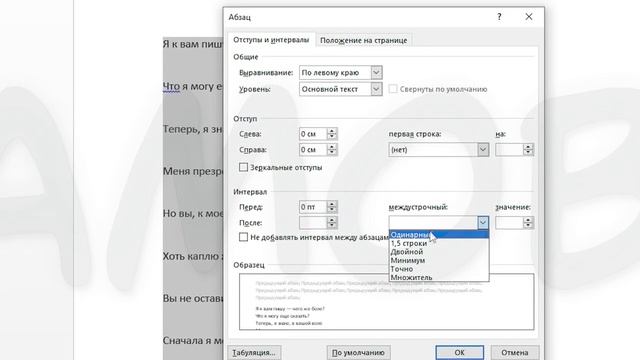Decrease the После spacing value
The width and height of the screenshot is (640, 360).
(x=332, y=226)
